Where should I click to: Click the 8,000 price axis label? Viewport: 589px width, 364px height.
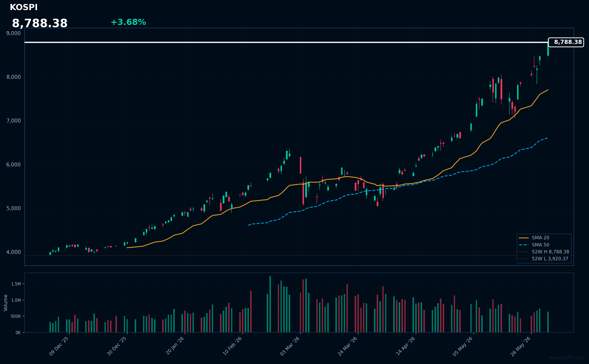pos(14,77)
